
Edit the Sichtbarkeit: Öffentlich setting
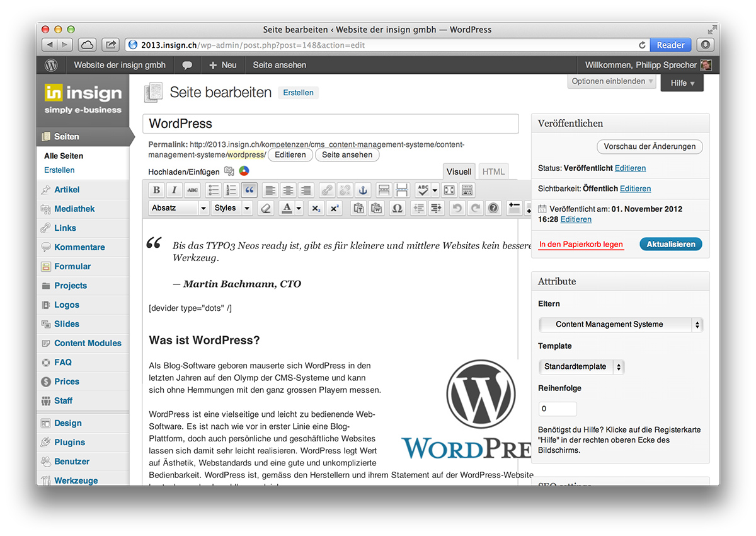(x=635, y=189)
